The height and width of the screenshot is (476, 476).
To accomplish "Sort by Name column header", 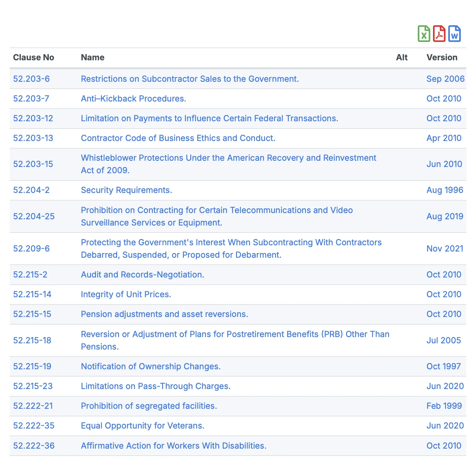I will pyautogui.click(x=92, y=58).
